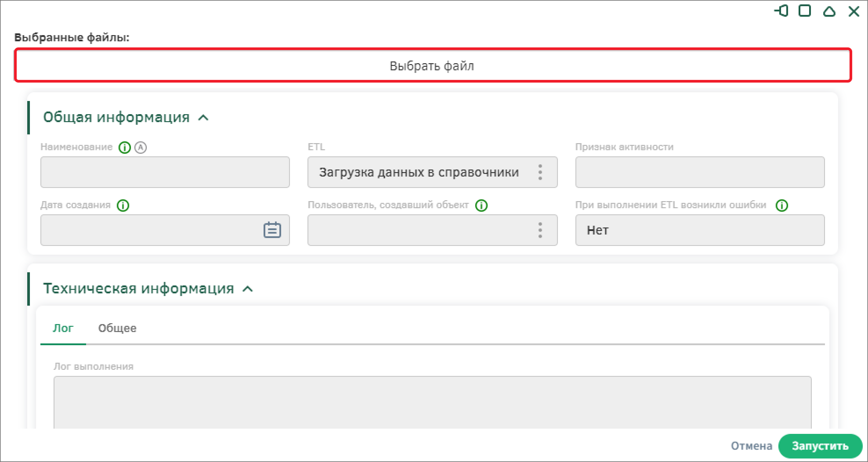Click the dock window icon in top-right corner
The height and width of the screenshot is (462, 868).
(781, 11)
